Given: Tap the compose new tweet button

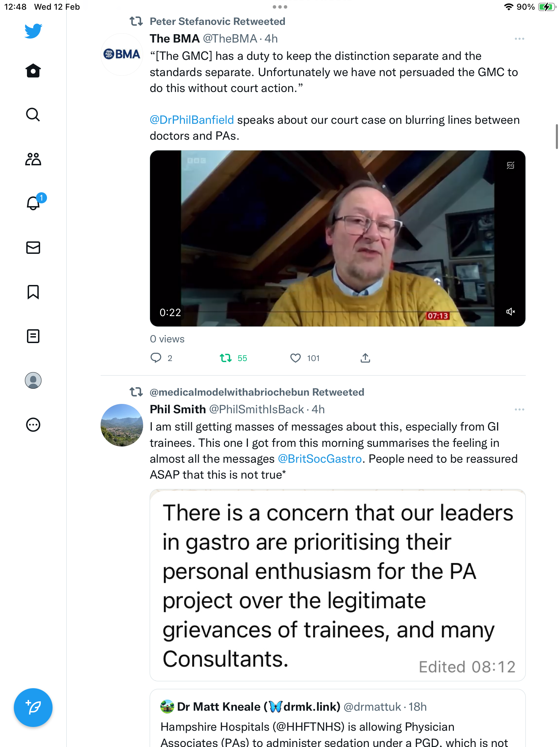Looking at the screenshot, I should tap(33, 708).
